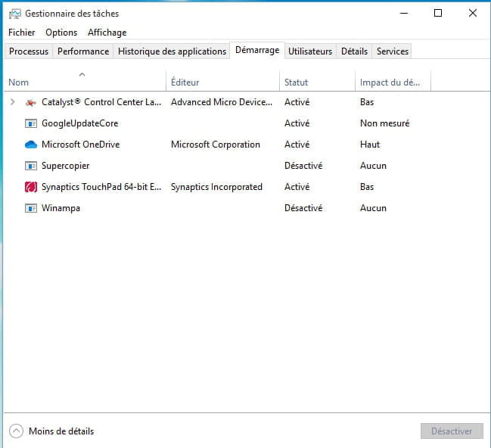The height and width of the screenshot is (448, 491).
Task: Click the Moins de détails circle arrow icon
Action: (17, 431)
